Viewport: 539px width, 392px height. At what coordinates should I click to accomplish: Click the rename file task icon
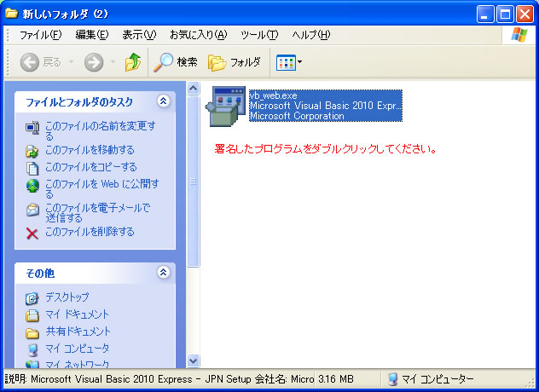pyautogui.click(x=32, y=128)
